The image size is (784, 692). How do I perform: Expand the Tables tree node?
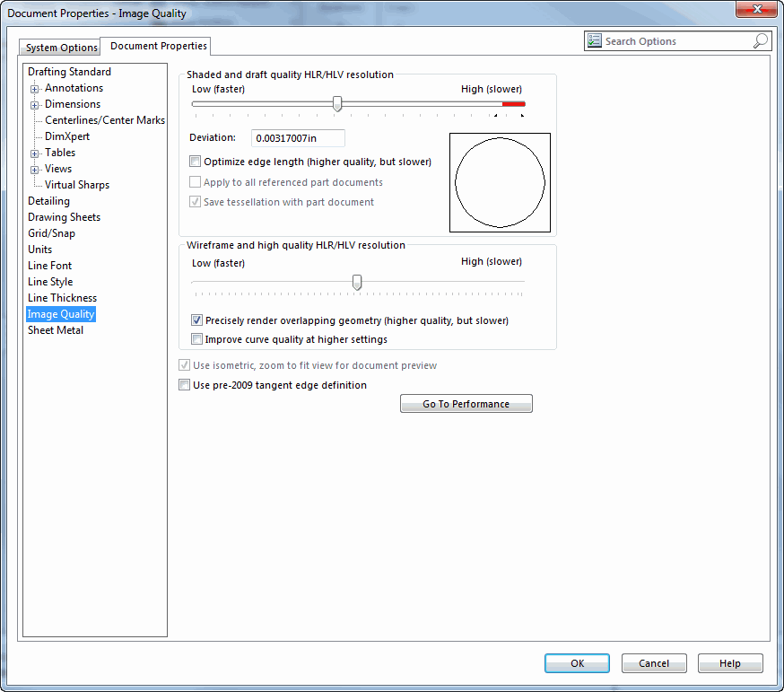tap(34, 153)
